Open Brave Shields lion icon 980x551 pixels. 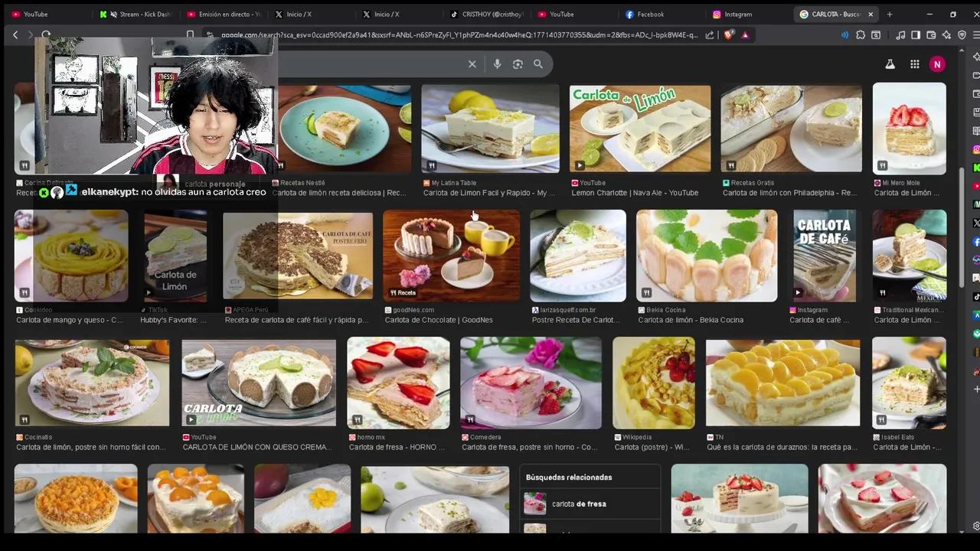coord(728,34)
